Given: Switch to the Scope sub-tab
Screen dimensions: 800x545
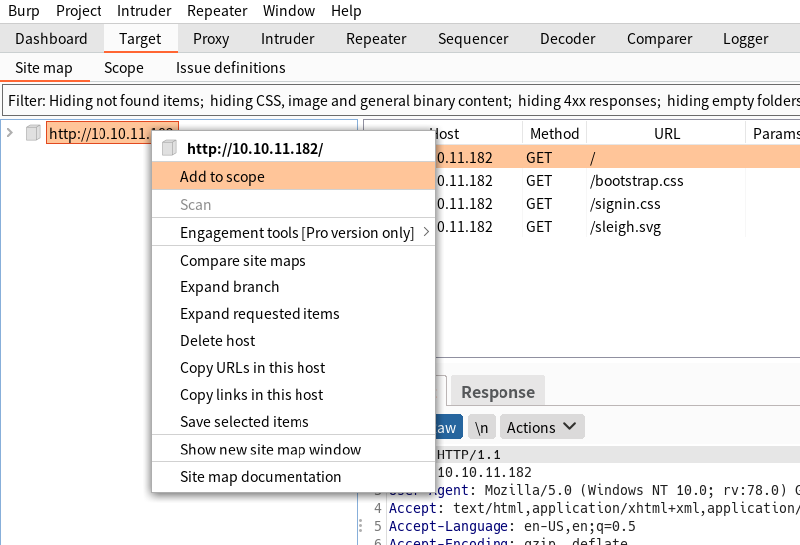Looking at the screenshot, I should click(123, 68).
